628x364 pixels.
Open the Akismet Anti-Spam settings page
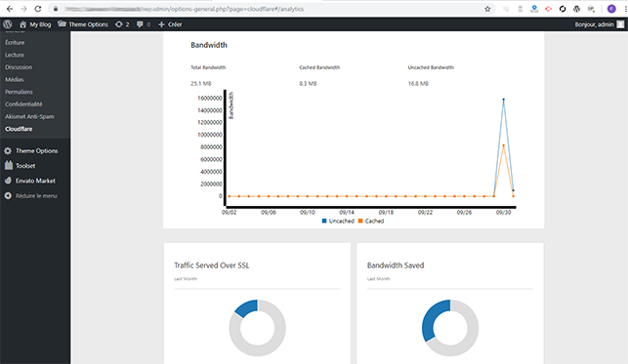[29, 116]
